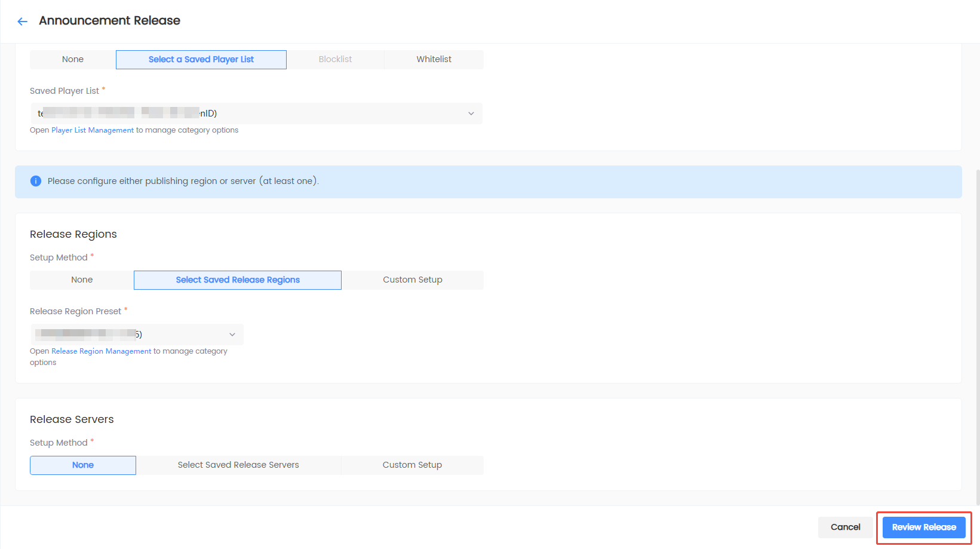Open the Release Region Management link
Viewport: 980px width, 549px height.
[102, 351]
